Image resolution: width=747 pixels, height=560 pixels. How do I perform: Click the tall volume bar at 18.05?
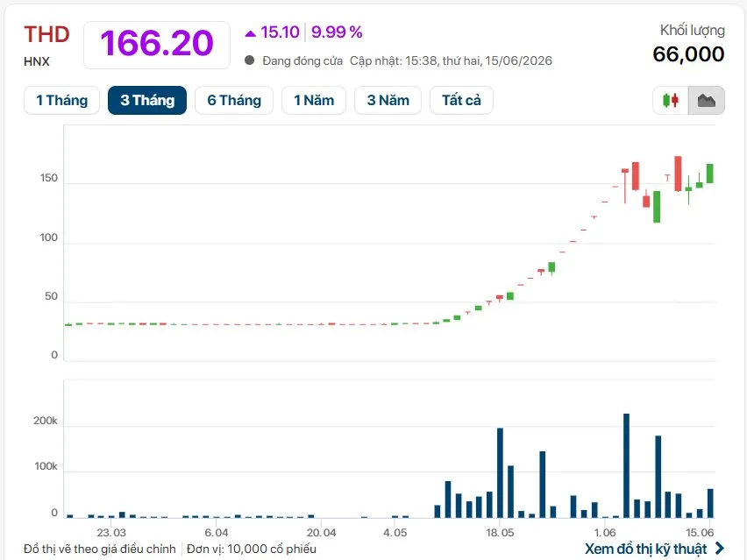[500, 472]
